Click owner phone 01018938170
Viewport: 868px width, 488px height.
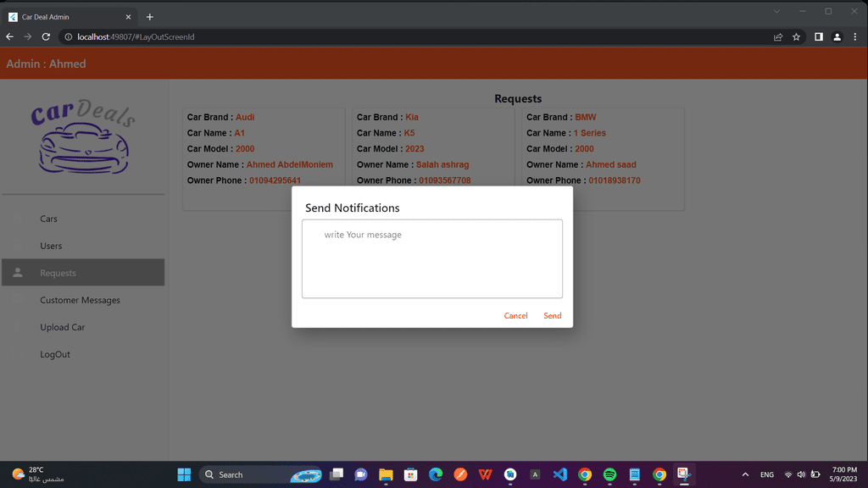click(x=615, y=181)
